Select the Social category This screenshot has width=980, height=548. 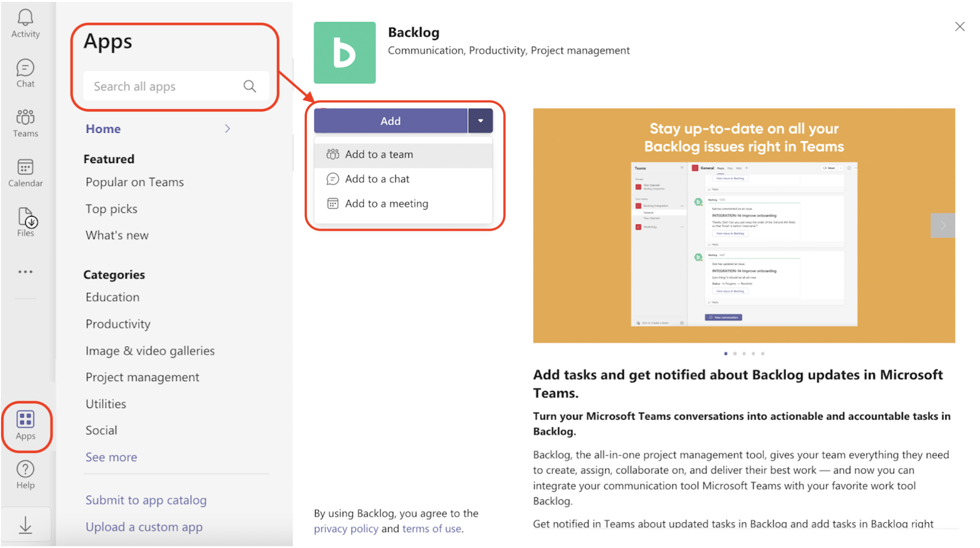pyautogui.click(x=101, y=430)
